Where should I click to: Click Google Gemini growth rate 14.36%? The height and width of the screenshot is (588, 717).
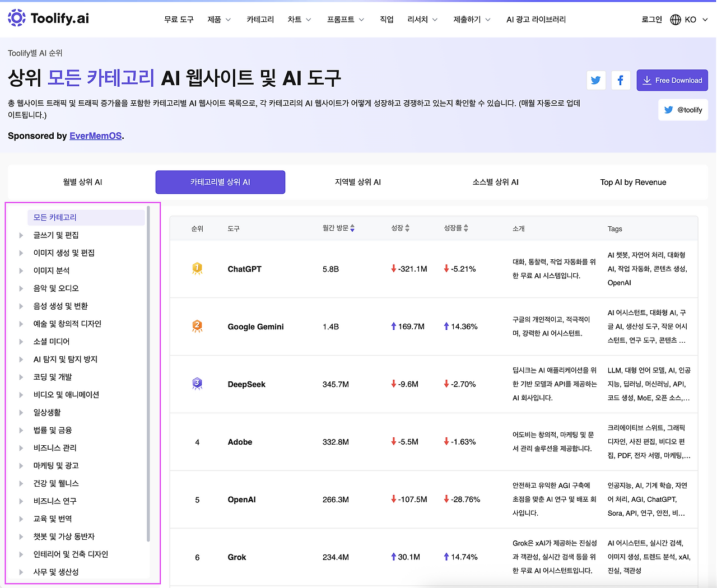(464, 326)
